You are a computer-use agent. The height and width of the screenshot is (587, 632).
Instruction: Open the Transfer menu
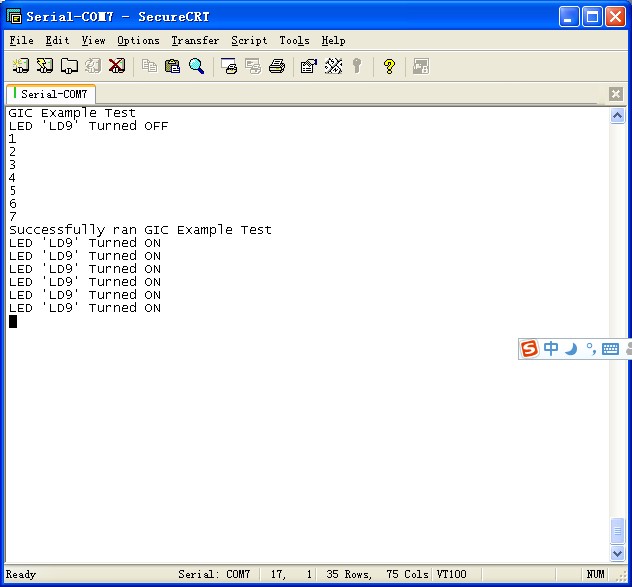point(195,41)
